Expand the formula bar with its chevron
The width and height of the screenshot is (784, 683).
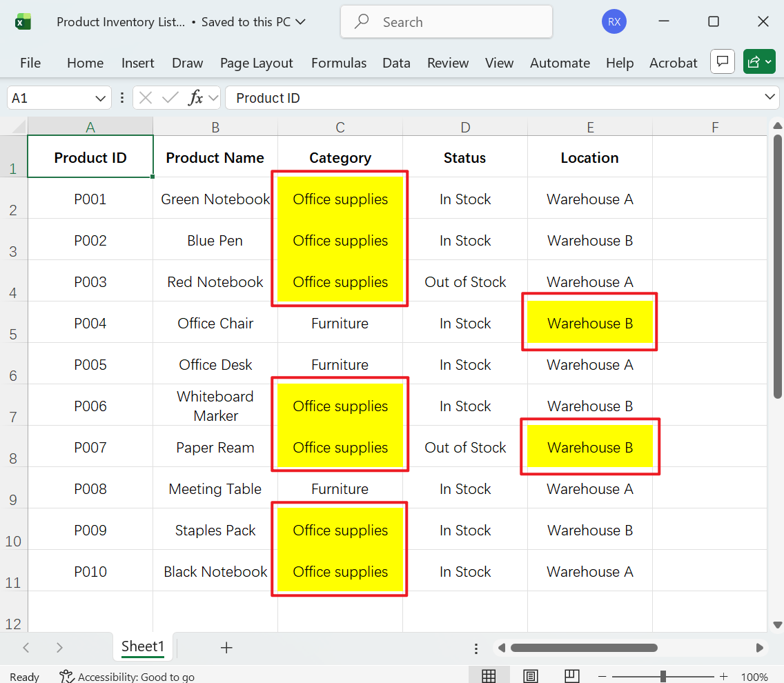(x=772, y=97)
